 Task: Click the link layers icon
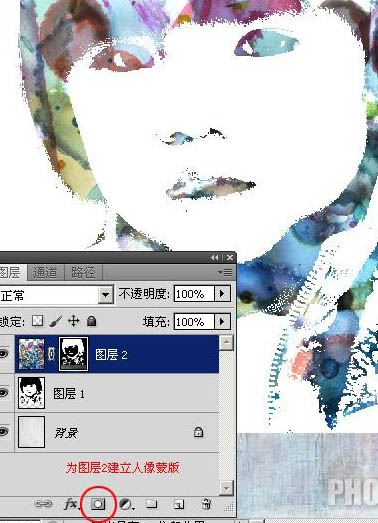click(43, 504)
